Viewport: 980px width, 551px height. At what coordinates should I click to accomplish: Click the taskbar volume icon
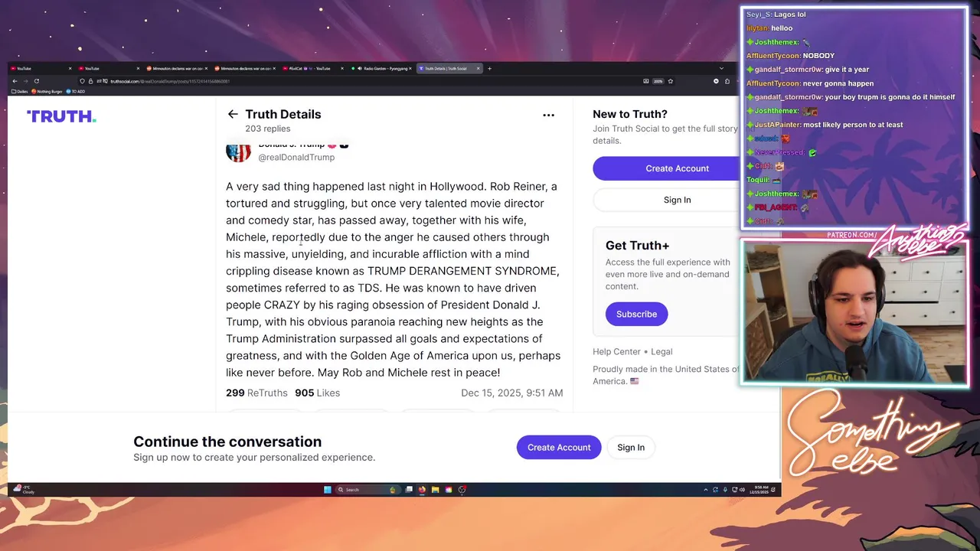(x=743, y=490)
